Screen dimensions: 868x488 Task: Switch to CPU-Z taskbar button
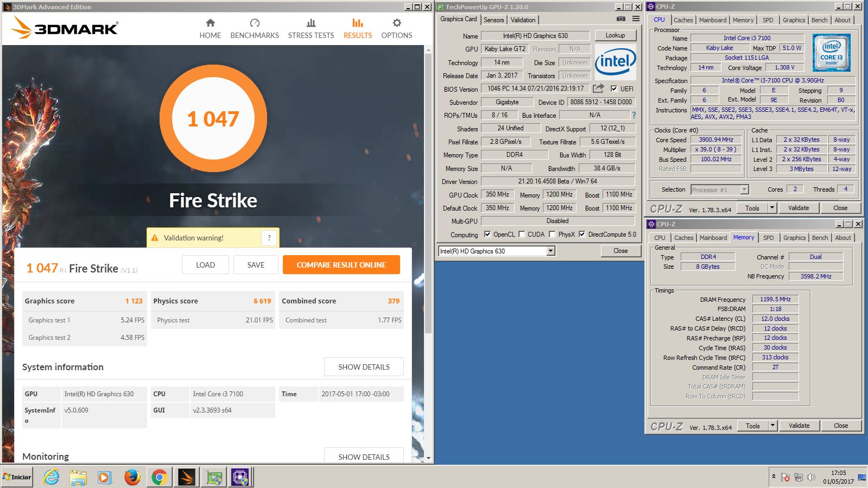(240, 477)
